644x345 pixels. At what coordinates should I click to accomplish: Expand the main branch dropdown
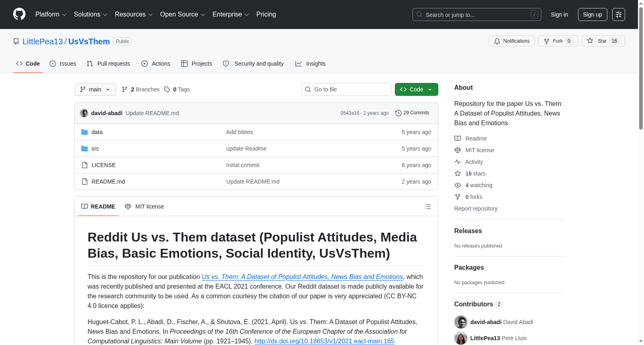[x=95, y=89]
